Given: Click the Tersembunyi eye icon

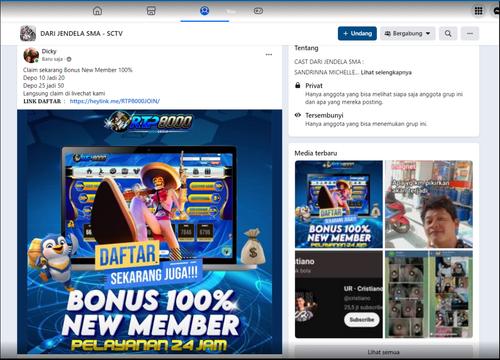Looking at the screenshot, I should tap(298, 115).
